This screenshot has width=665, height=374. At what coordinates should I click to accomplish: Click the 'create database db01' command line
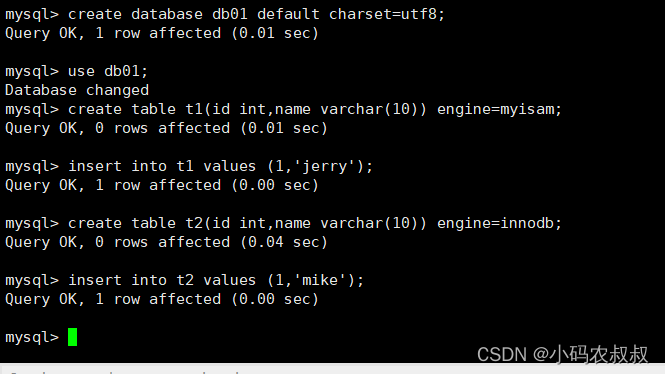(x=225, y=14)
